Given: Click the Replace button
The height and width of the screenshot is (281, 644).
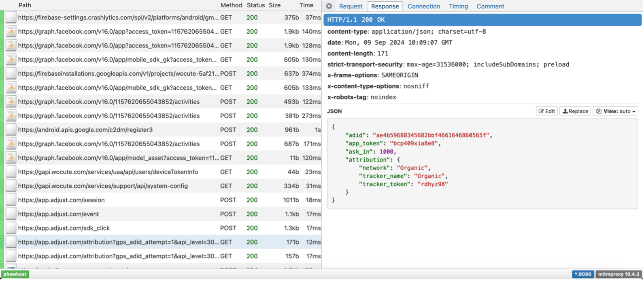Looking at the screenshot, I should coord(575,111).
